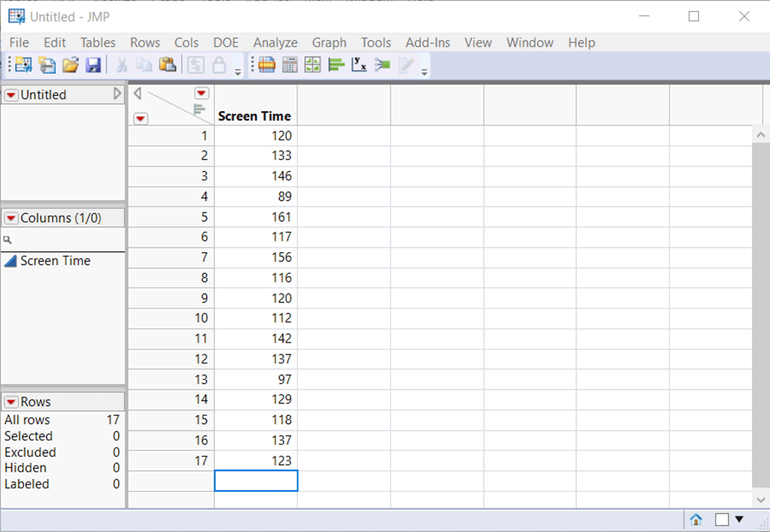Open the Tabulate calculator-style icon
The height and width of the screenshot is (532, 770).
tap(290, 64)
